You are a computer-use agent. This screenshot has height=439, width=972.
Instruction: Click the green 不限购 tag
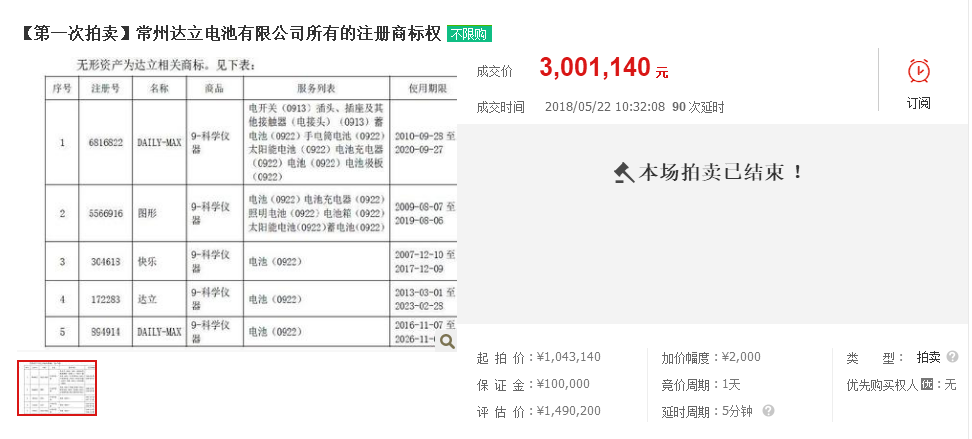(469, 34)
